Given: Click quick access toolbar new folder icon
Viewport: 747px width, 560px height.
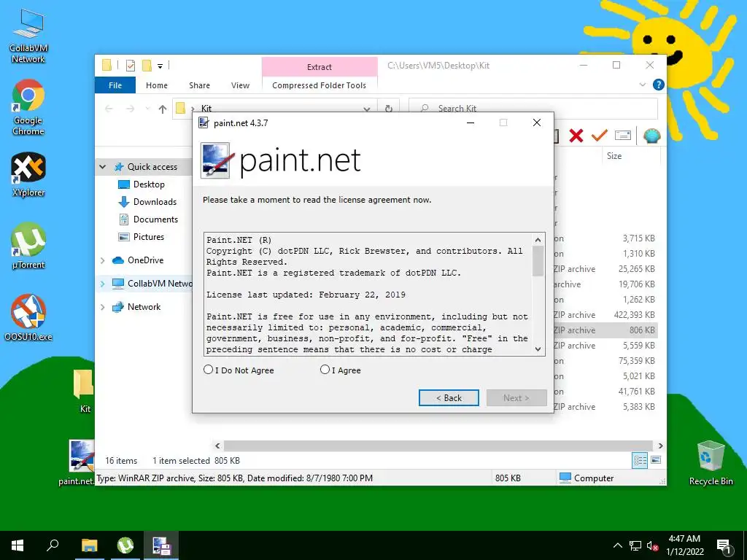Looking at the screenshot, I should 147,65.
